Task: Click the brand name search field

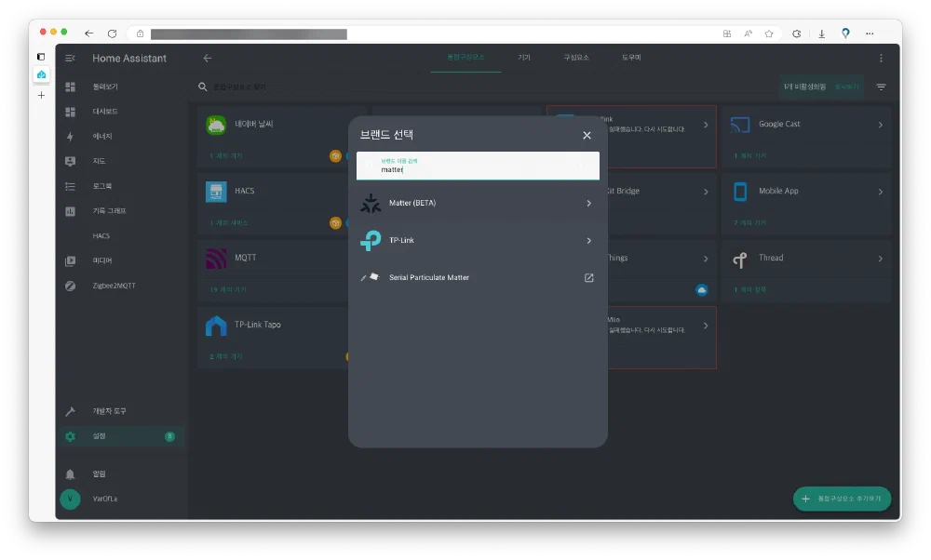Action: click(x=478, y=167)
